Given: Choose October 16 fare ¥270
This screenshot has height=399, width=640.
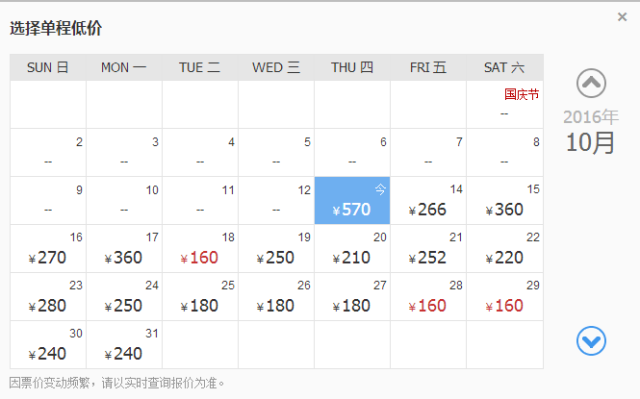Looking at the screenshot, I should (48, 248).
